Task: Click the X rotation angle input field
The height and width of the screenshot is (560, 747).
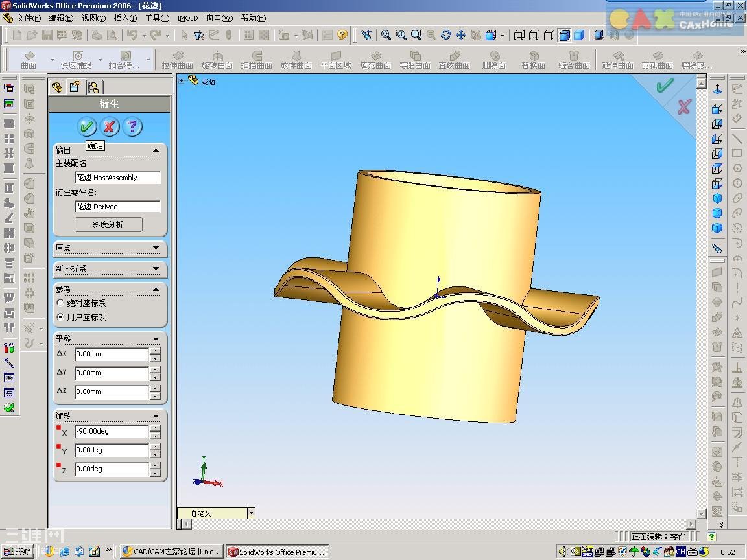Action: 112,431
